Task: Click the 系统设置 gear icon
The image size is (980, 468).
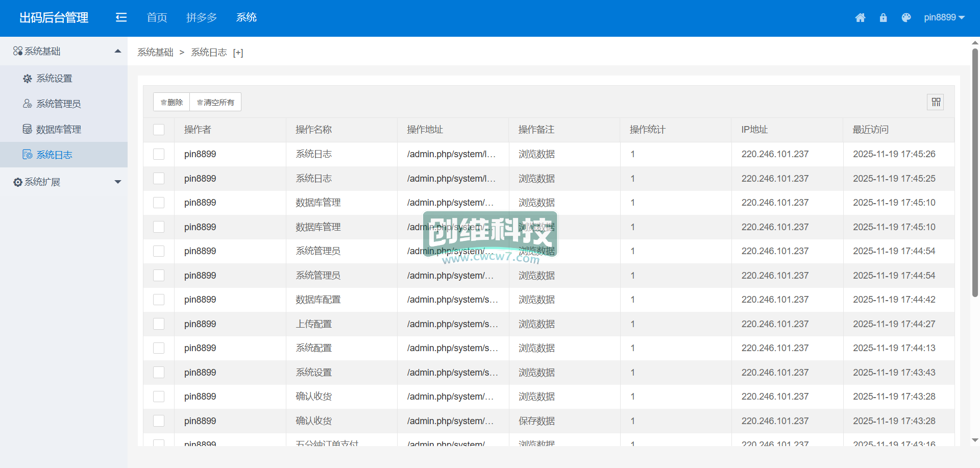Action: click(x=28, y=79)
